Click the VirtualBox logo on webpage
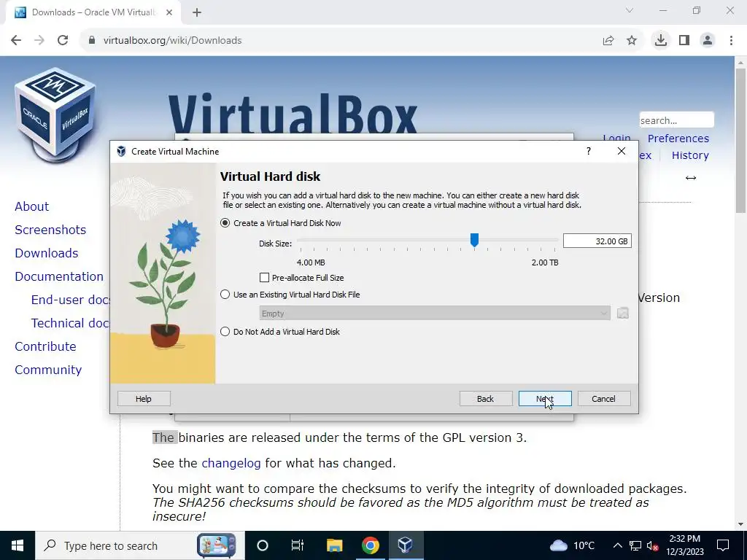The image size is (747, 560). (x=55, y=114)
